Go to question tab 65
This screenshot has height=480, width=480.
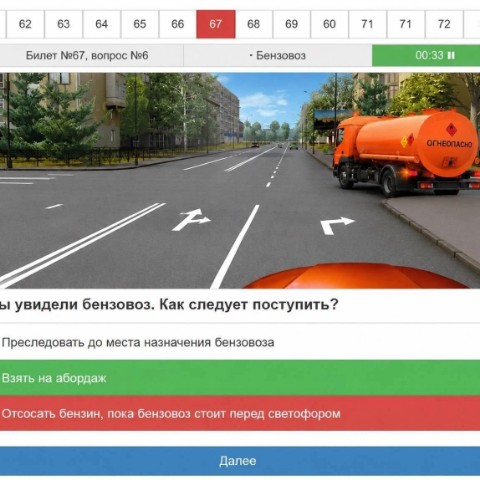(x=140, y=24)
